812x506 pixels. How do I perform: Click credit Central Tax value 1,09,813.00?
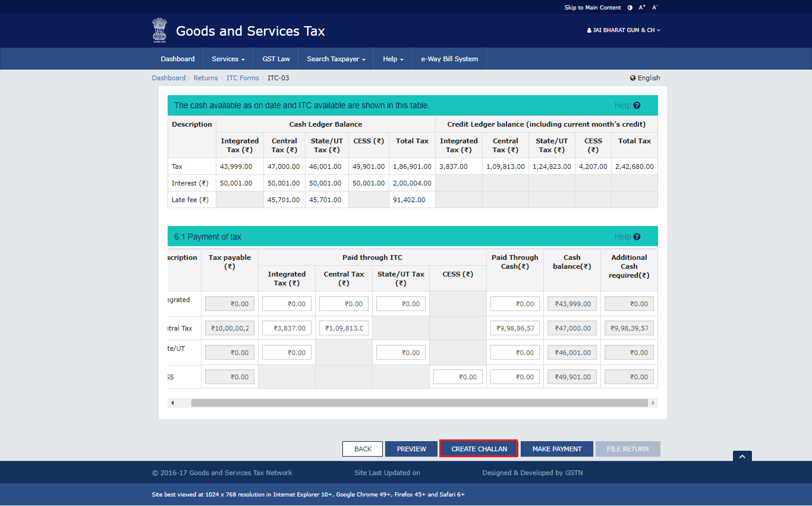pos(505,166)
